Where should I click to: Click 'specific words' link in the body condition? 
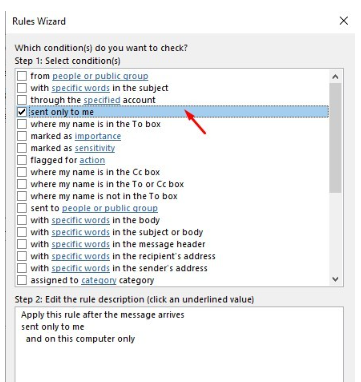(80, 220)
